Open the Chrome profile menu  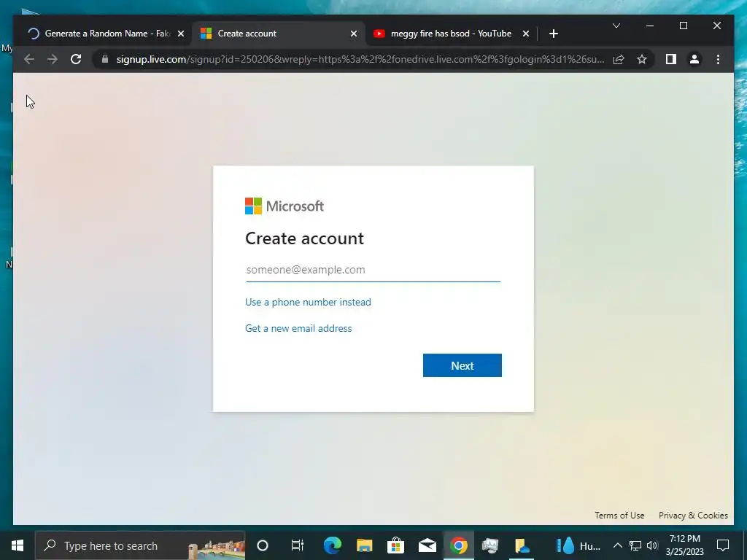(694, 59)
